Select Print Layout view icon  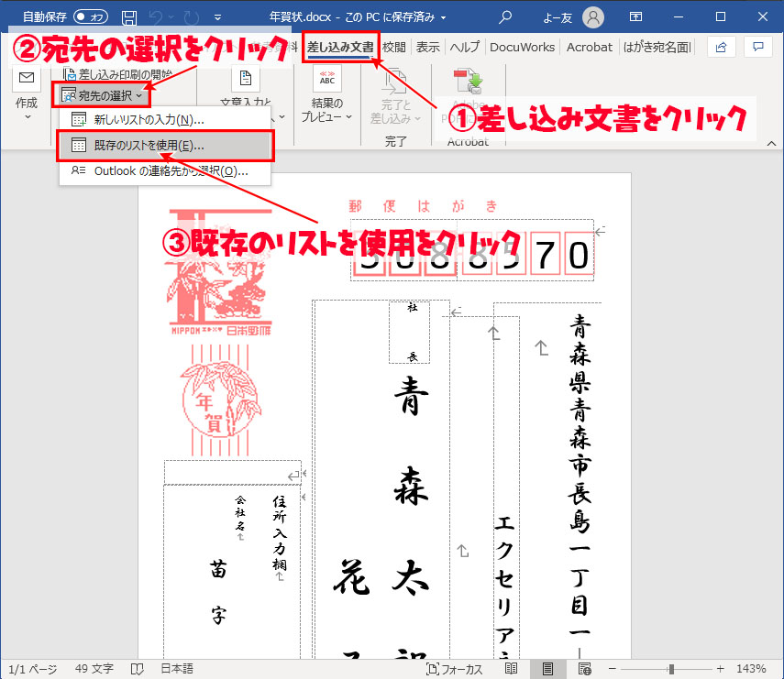[x=547, y=669]
